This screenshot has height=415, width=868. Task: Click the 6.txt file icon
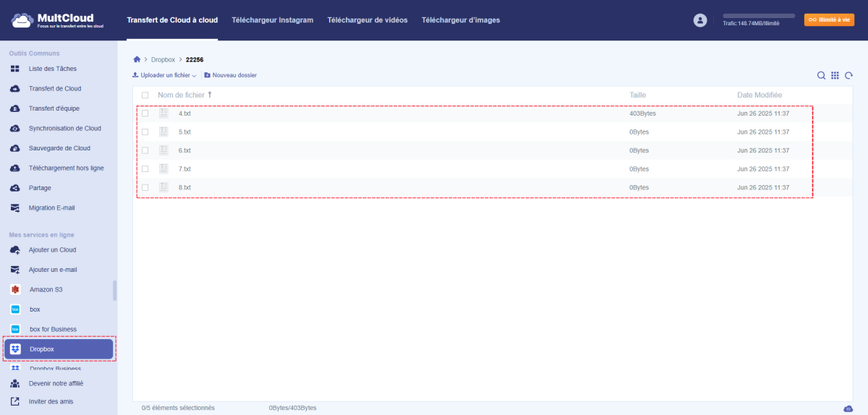tap(163, 150)
